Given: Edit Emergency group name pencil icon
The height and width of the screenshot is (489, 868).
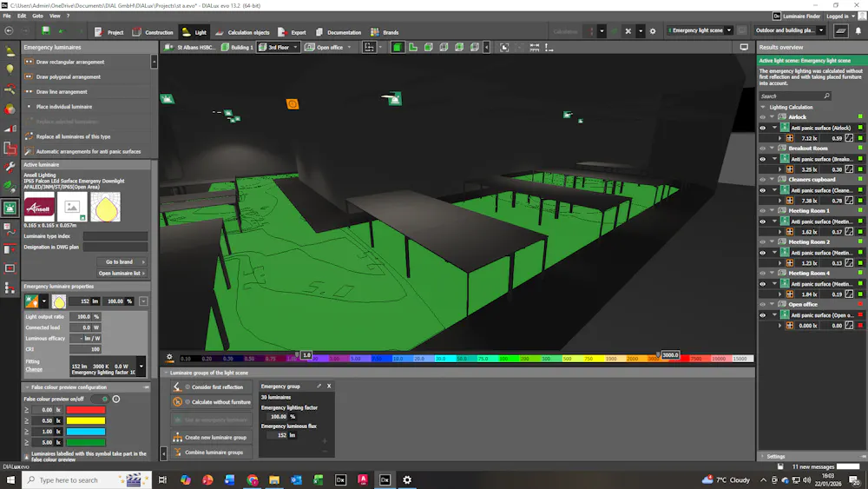Looking at the screenshot, I should click(x=319, y=386).
